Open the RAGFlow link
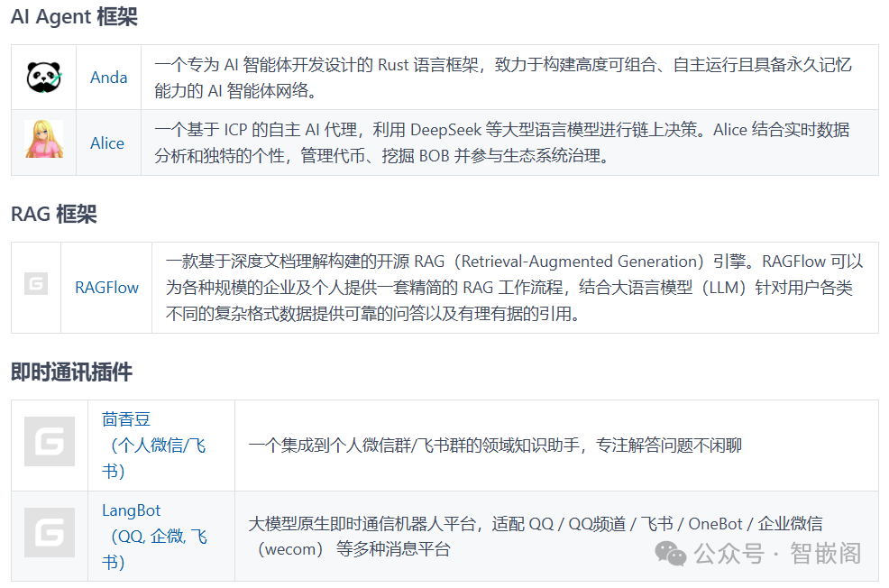Viewport: 889px width, 588px height. pyautogui.click(x=106, y=288)
